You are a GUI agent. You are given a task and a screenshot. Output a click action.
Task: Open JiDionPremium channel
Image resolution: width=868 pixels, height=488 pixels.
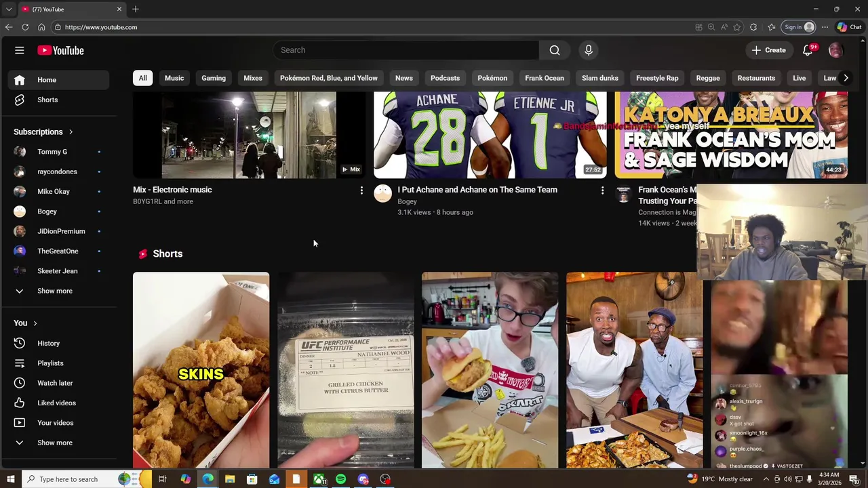pos(58,231)
